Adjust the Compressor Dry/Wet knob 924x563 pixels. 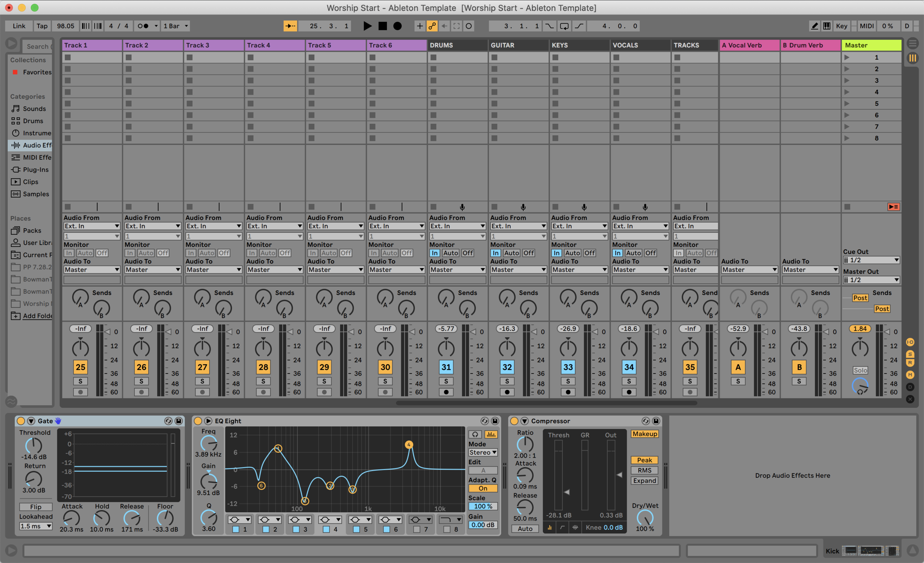[645, 518]
